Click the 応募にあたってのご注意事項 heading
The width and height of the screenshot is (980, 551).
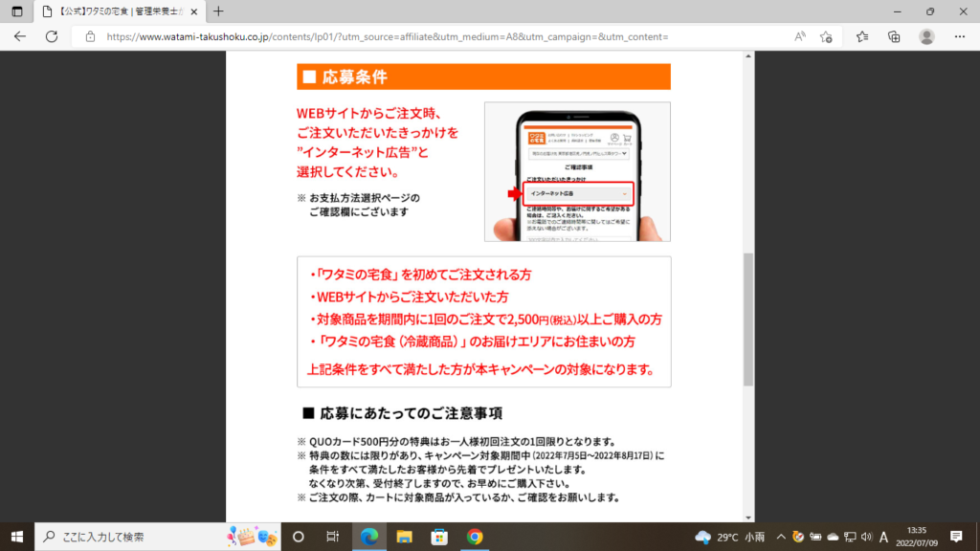coord(403,413)
